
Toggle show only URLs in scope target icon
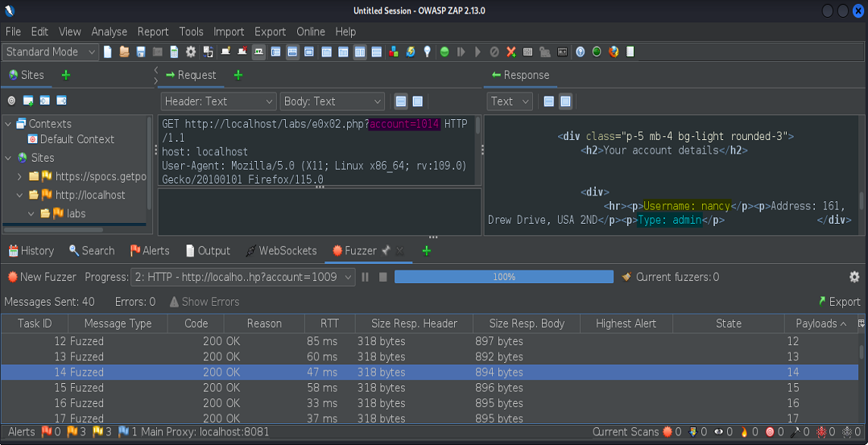pos(11,101)
